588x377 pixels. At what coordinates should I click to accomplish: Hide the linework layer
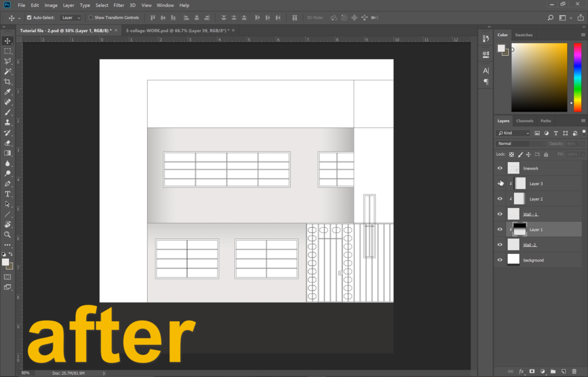point(500,168)
